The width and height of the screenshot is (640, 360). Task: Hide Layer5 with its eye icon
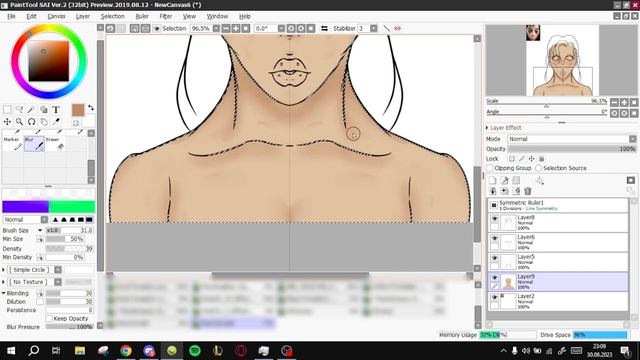[x=494, y=258]
